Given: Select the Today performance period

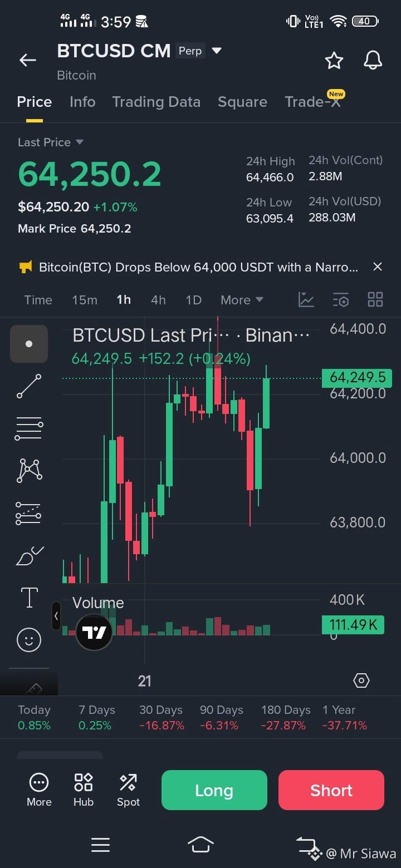Looking at the screenshot, I should point(34,717).
